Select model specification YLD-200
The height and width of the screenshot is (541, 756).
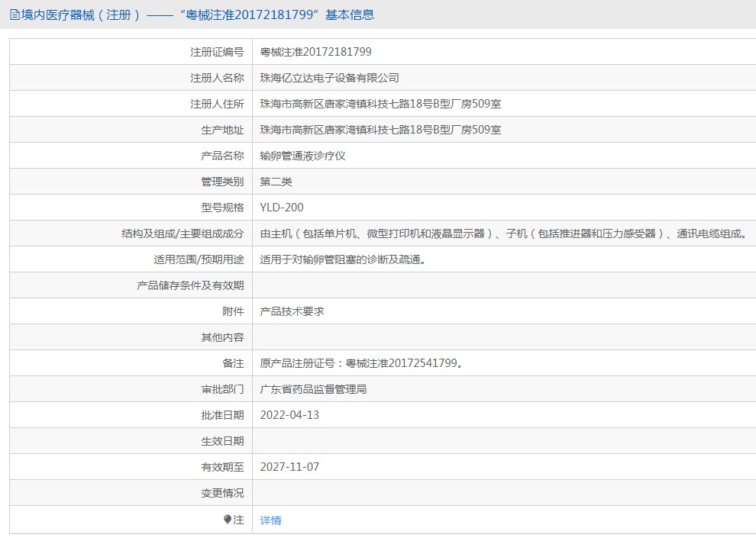tap(282, 208)
